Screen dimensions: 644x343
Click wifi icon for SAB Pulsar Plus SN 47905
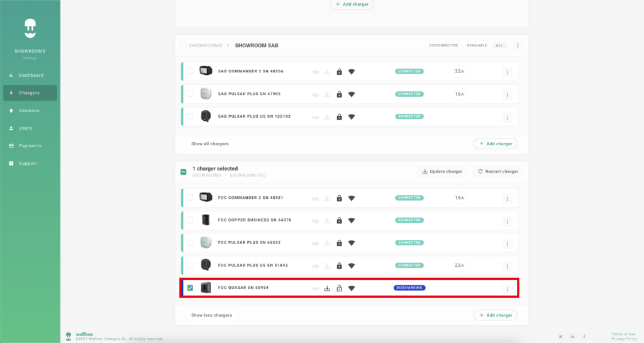[x=352, y=94]
